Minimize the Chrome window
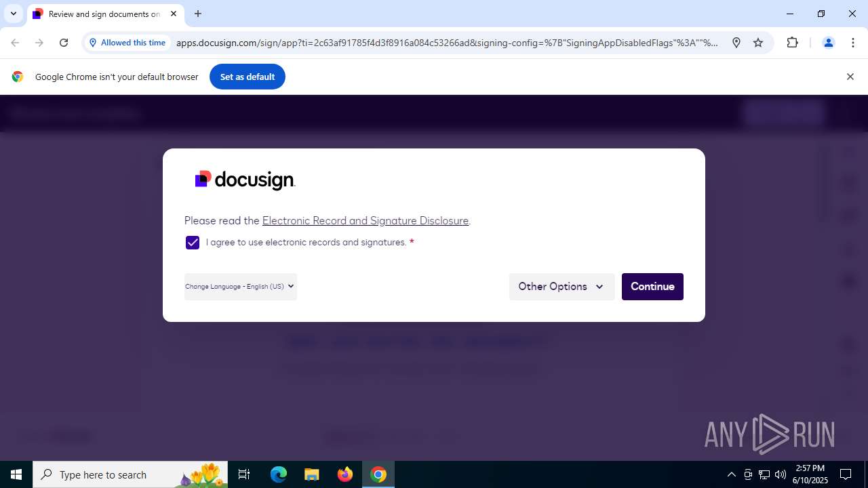 (x=790, y=14)
